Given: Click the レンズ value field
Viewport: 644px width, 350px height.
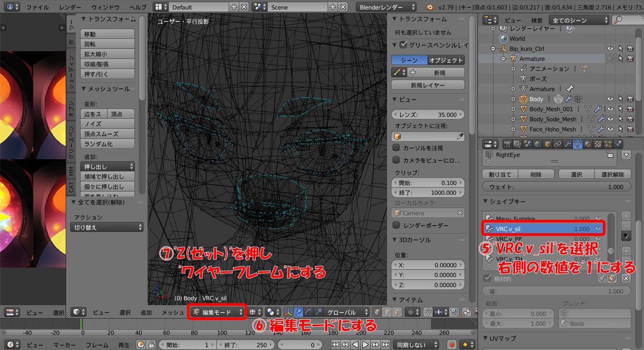Looking at the screenshot, I should coord(428,115).
